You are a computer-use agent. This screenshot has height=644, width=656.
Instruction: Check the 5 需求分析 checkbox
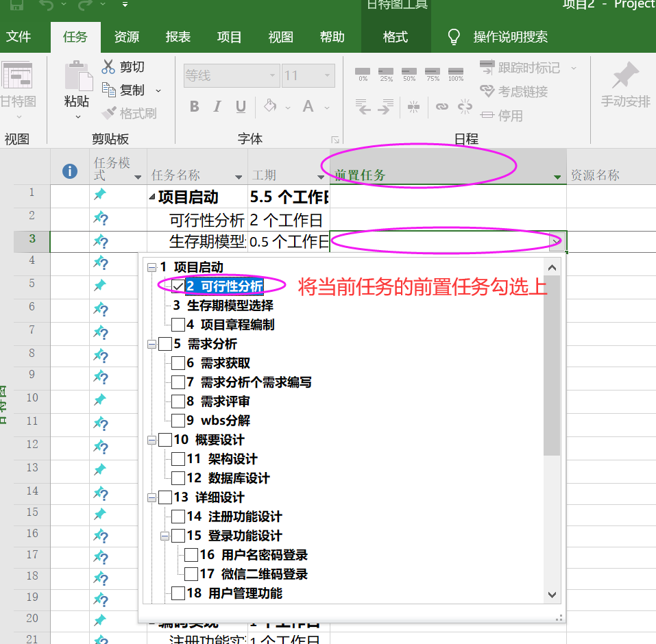click(165, 344)
